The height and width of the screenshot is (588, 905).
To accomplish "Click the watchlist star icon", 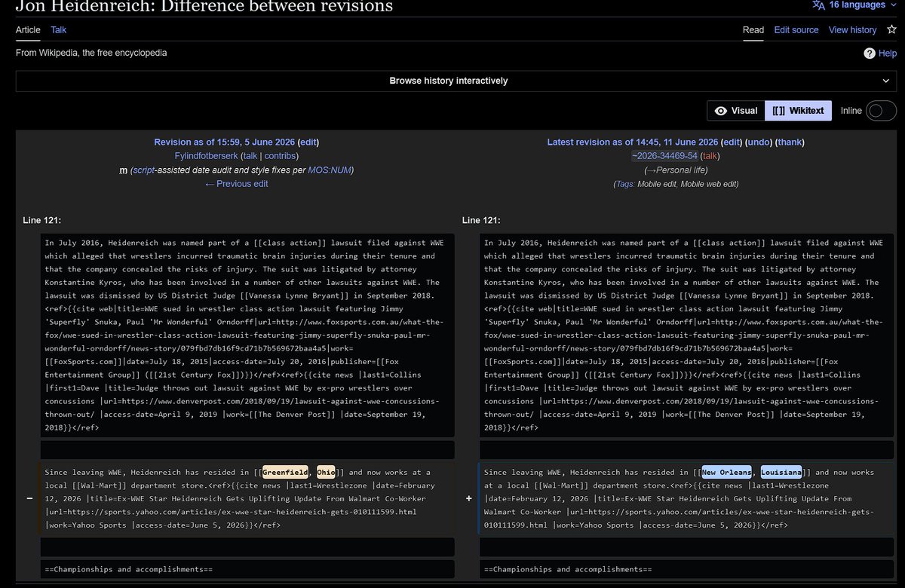I will click(891, 30).
